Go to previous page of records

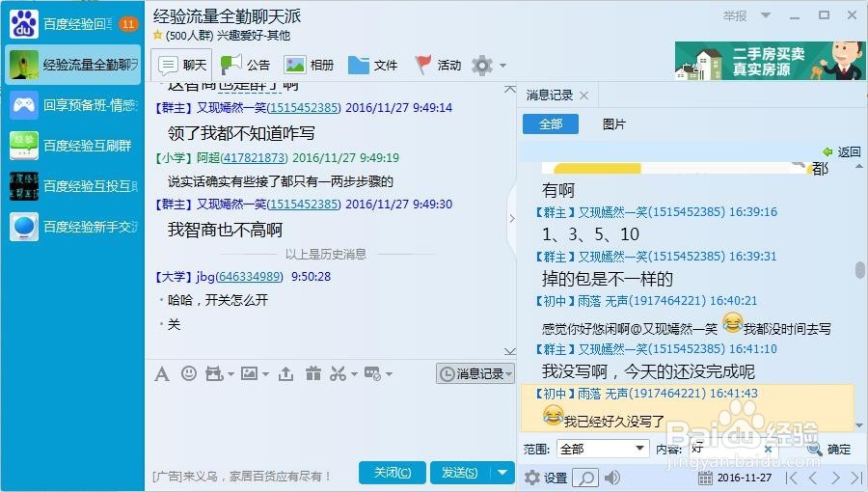813,478
